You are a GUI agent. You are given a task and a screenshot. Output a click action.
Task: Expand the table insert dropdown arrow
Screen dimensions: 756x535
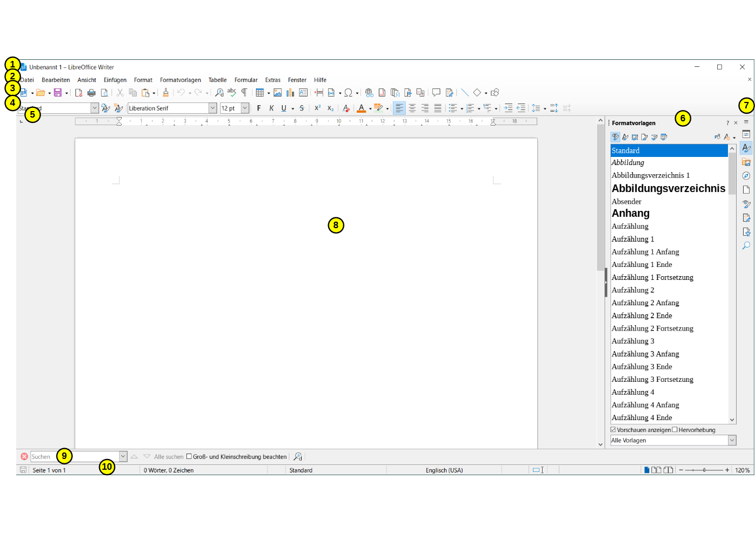tap(268, 93)
